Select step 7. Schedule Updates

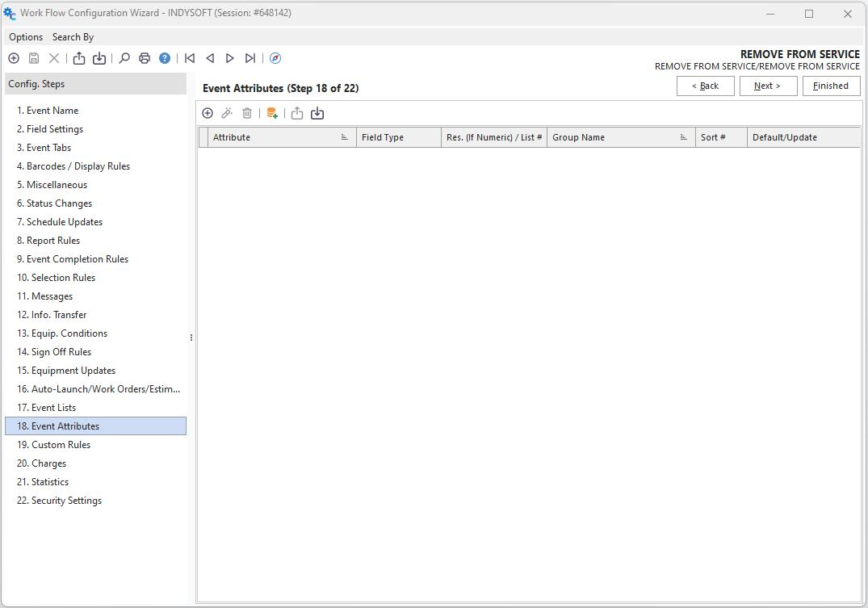95,221
